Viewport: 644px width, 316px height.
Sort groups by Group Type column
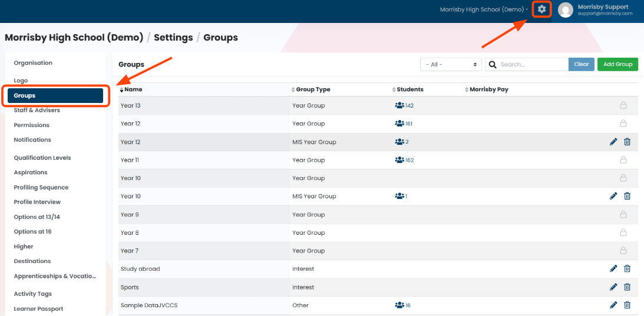tap(311, 89)
